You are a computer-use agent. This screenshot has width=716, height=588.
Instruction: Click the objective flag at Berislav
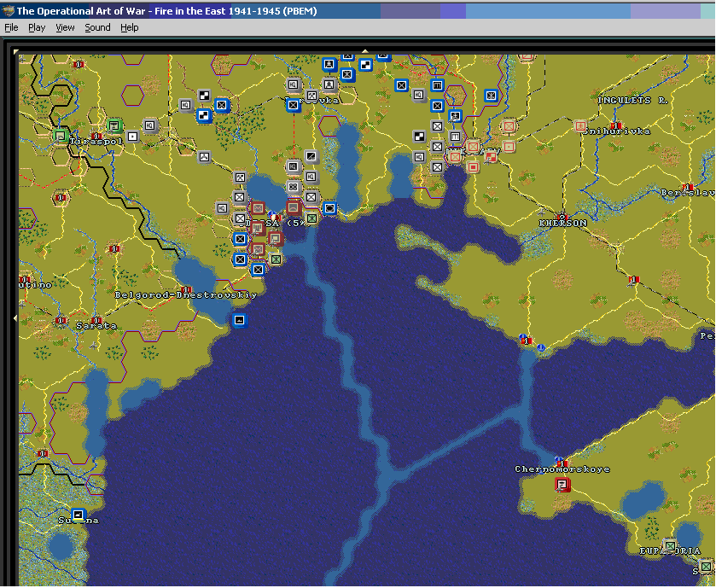pos(688,187)
